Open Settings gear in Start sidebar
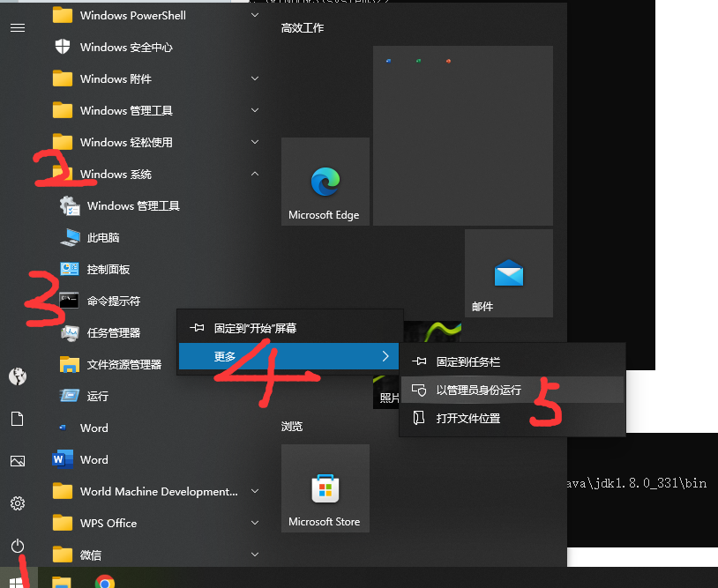The height and width of the screenshot is (588, 718). [x=18, y=503]
